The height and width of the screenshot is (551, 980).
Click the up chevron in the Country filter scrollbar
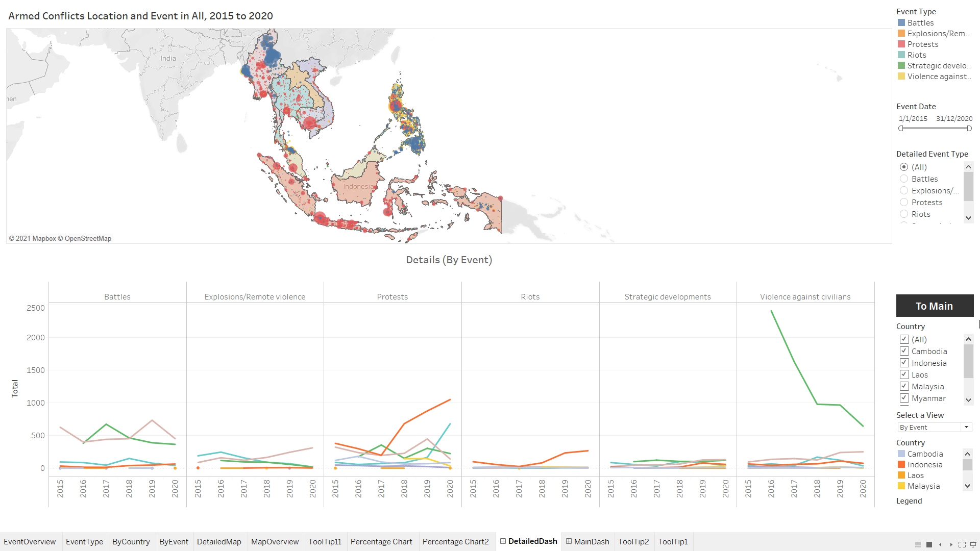(x=968, y=338)
